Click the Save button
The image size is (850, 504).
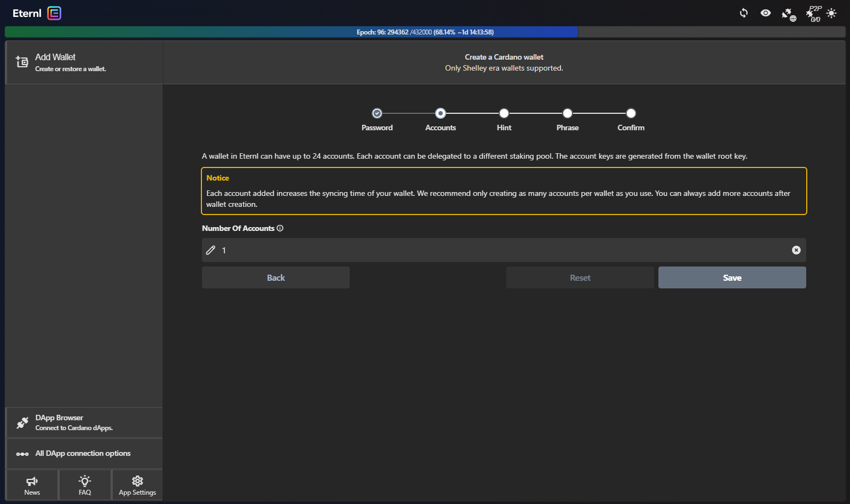[732, 277]
